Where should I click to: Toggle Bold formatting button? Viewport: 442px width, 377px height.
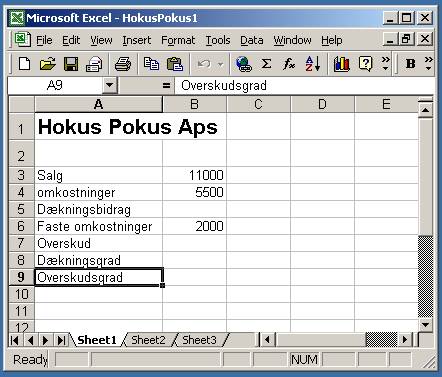point(411,63)
